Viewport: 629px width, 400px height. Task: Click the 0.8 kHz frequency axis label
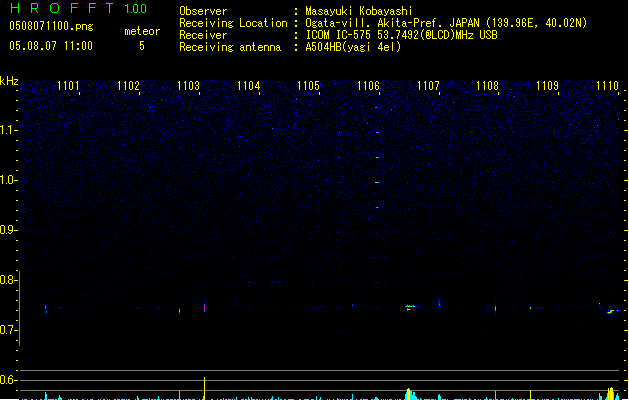[8, 280]
